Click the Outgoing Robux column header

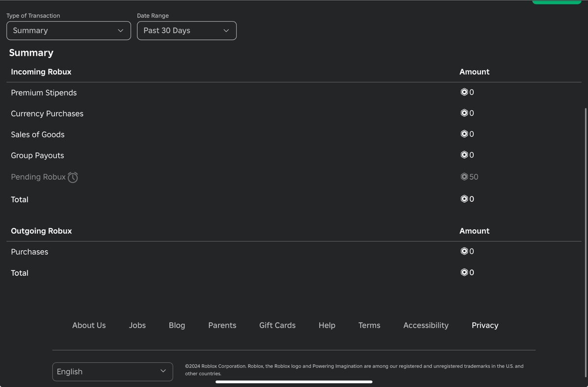tap(41, 231)
